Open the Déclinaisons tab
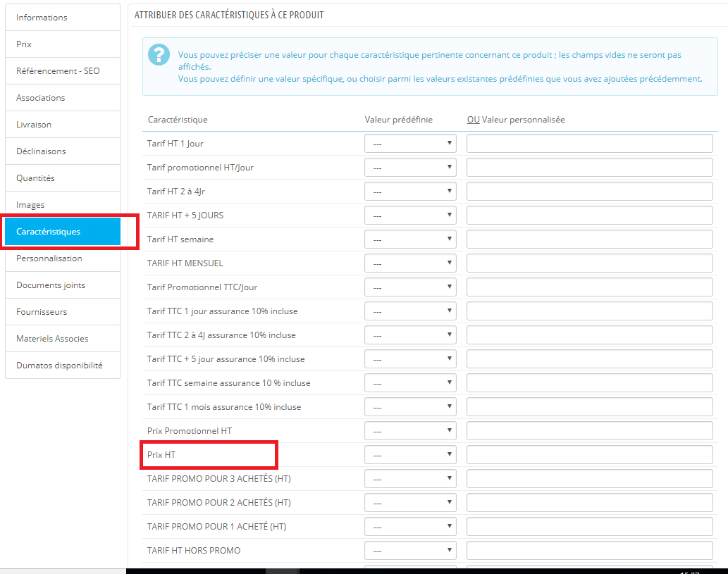728x574 pixels. [63, 151]
